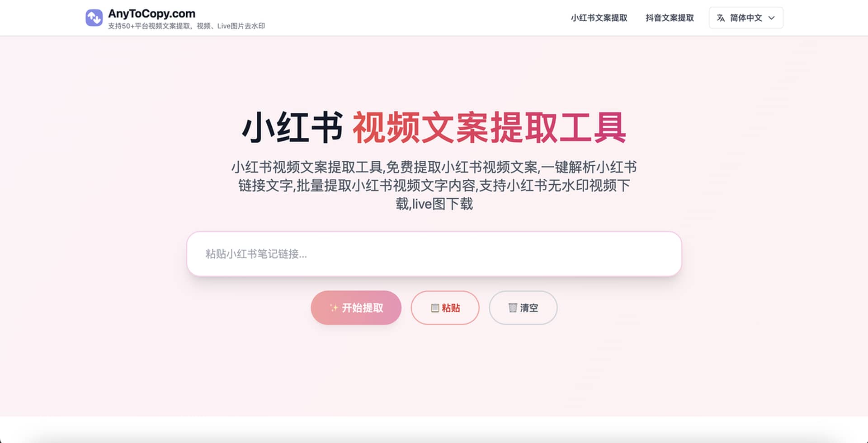Click the black 小红书 heading text

(x=292, y=128)
